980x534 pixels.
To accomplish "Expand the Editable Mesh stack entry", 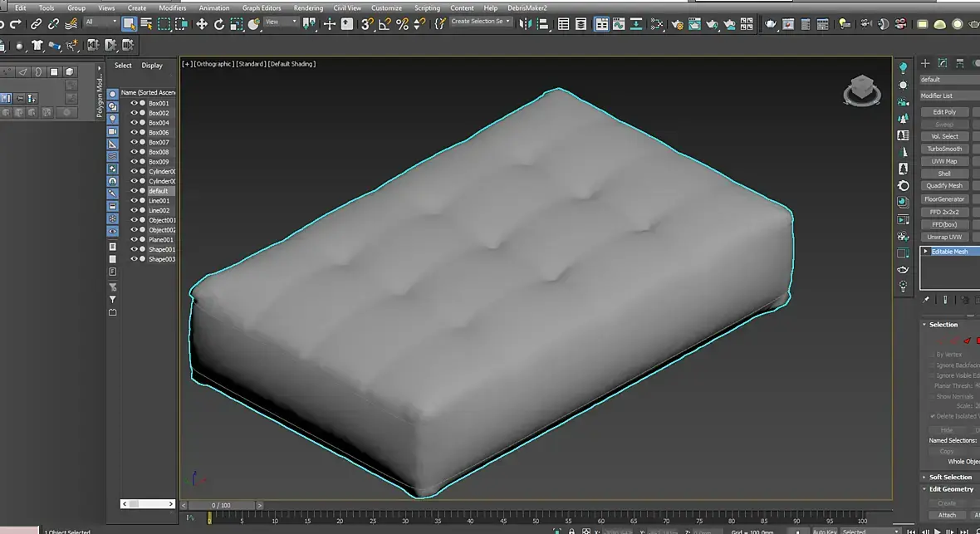I will pyautogui.click(x=926, y=252).
